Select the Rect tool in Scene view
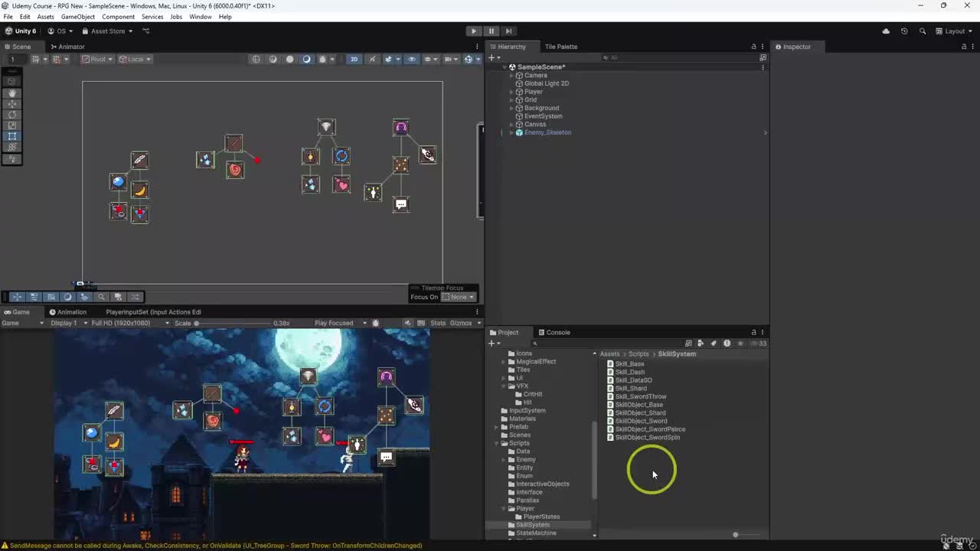This screenshot has height=551, width=980. point(12,136)
